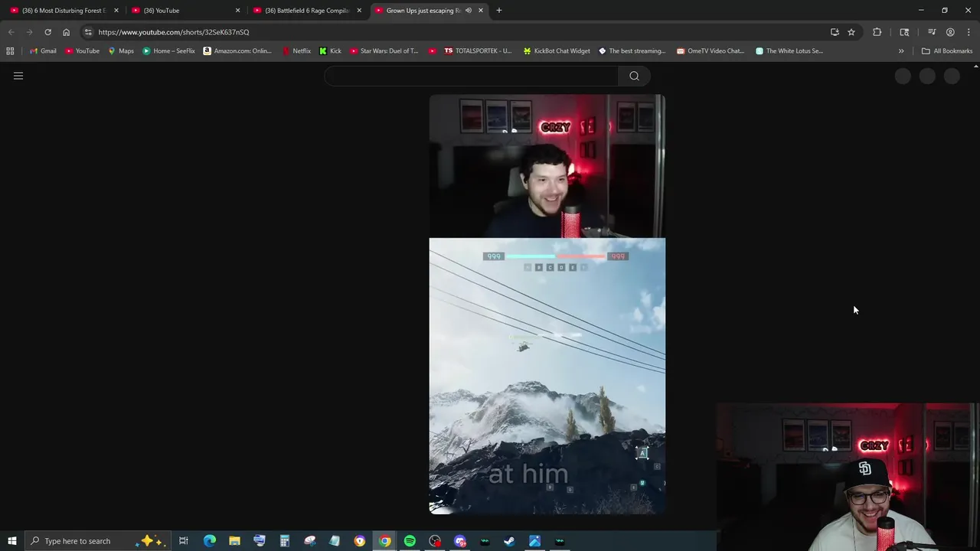Open the OmeTV Video Chat bookmark

pos(710,51)
